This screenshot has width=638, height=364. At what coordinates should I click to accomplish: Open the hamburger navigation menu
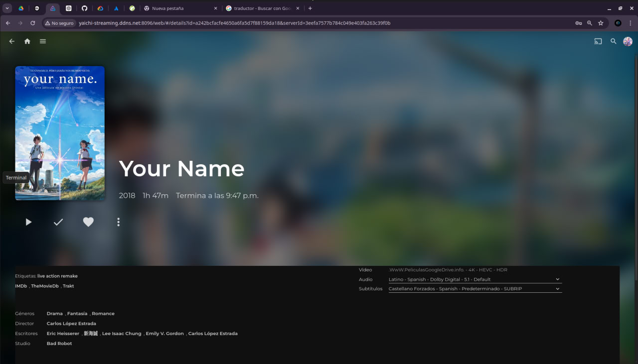click(43, 41)
